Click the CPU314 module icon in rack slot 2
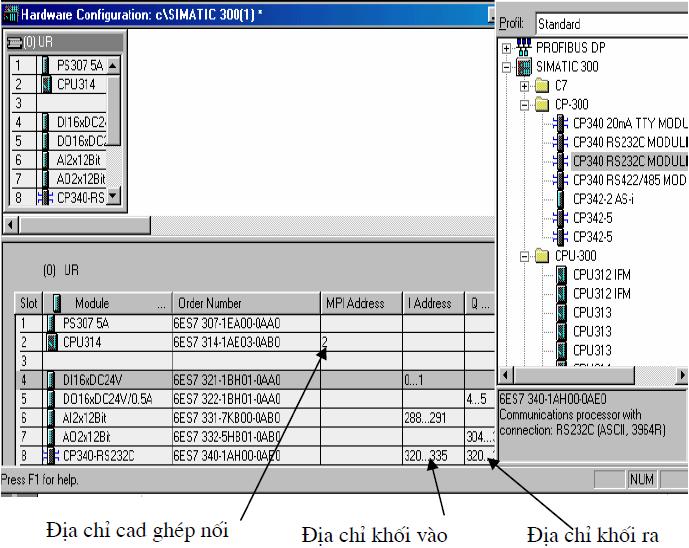Image resolution: width=689 pixels, height=548 pixels. coord(46,84)
